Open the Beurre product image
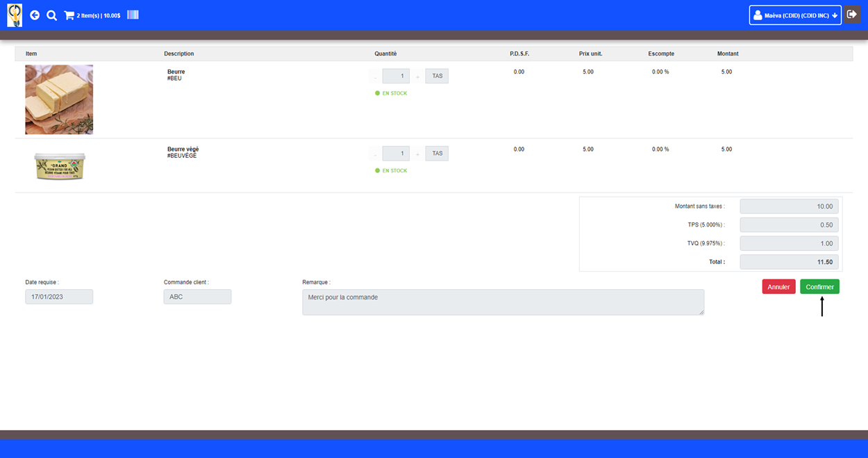This screenshot has width=868, height=458. [59, 99]
